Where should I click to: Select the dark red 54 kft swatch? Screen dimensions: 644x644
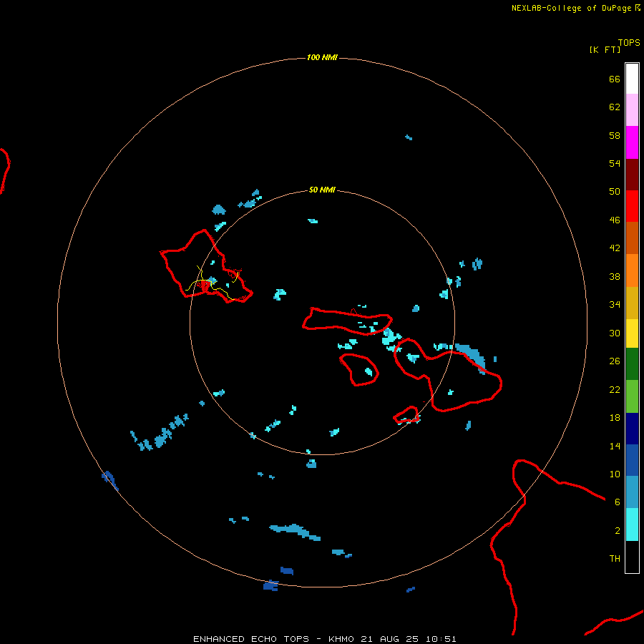[632, 174]
